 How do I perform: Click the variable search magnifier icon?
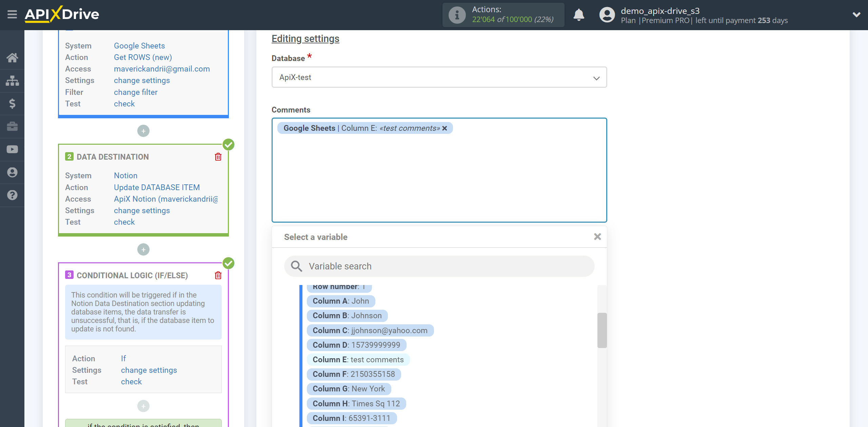click(x=296, y=266)
